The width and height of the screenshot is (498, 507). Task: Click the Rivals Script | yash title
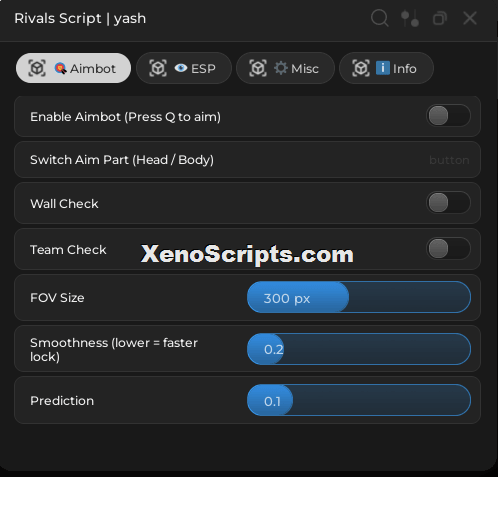point(80,19)
